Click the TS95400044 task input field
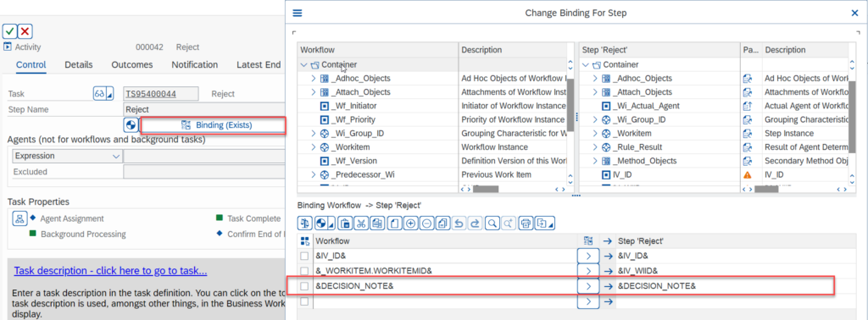The image size is (868, 320). (161, 94)
